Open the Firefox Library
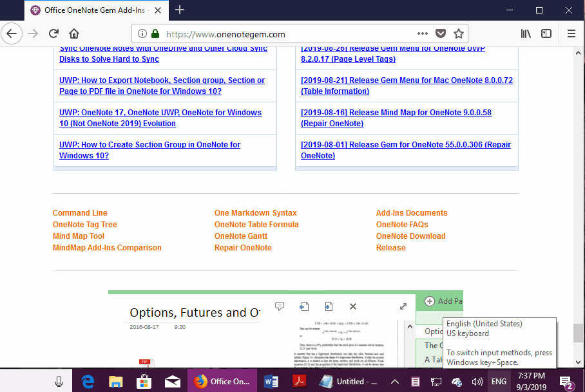This screenshot has height=392, width=585. [525, 33]
